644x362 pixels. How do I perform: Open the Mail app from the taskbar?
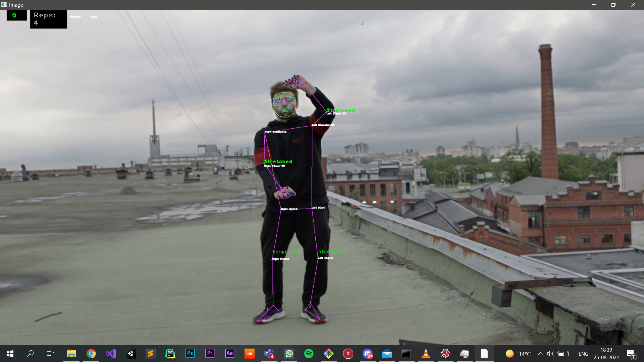tap(387, 354)
